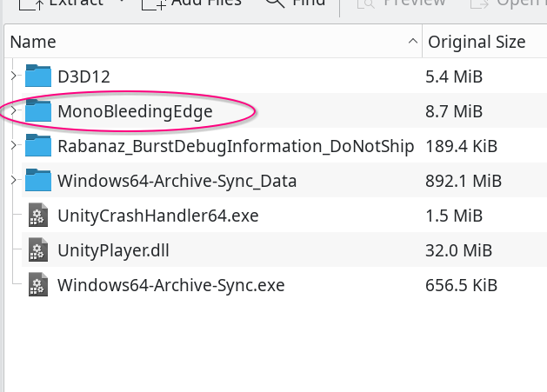Expand the D3D12 folder tree arrow

point(13,76)
